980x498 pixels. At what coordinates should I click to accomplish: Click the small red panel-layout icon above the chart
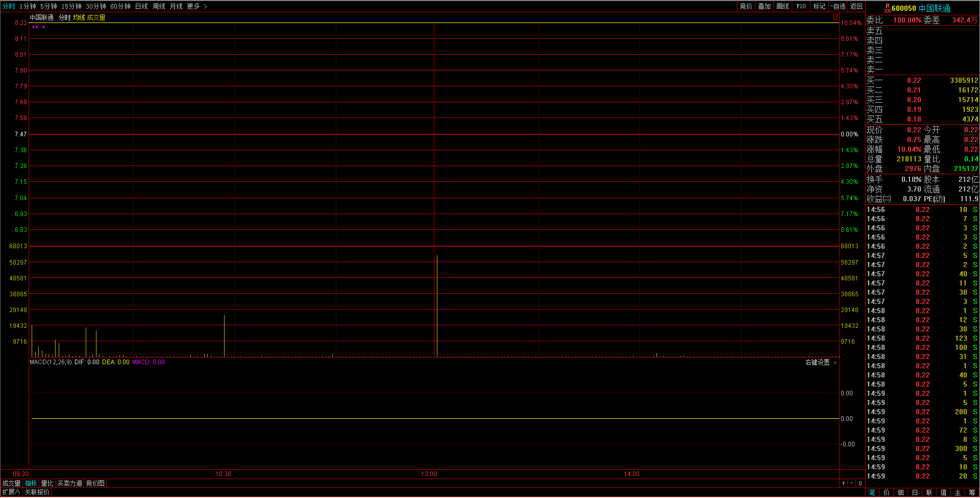835,17
